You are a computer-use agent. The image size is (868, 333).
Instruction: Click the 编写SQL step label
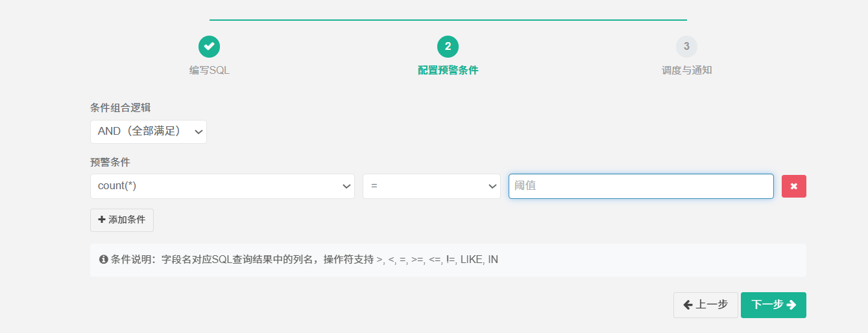tap(210, 70)
